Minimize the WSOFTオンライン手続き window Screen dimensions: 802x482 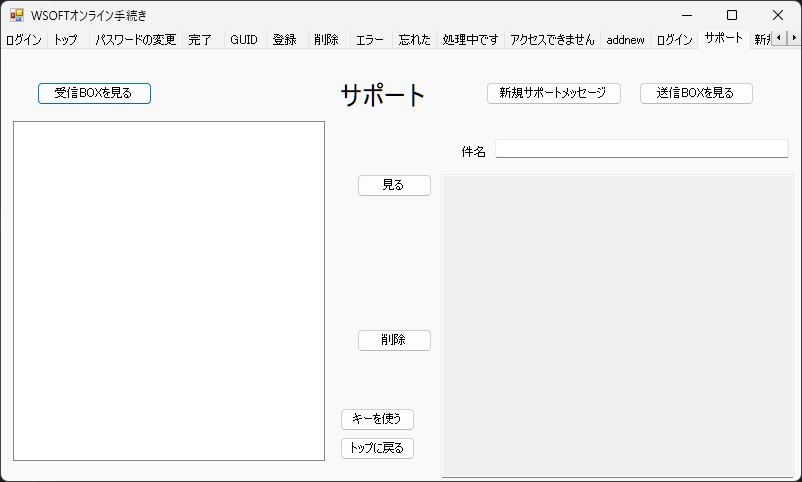pyautogui.click(x=687, y=15)
